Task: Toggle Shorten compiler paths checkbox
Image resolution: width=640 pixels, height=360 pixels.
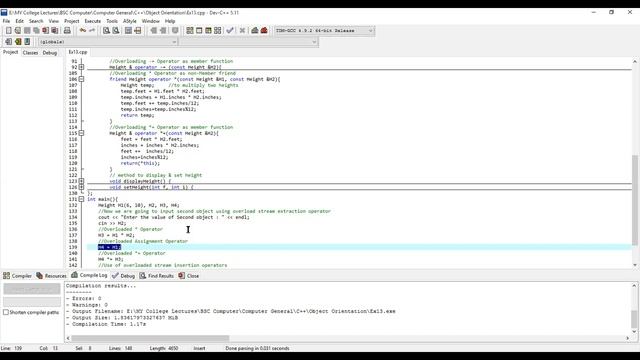Action: (6, 312)
